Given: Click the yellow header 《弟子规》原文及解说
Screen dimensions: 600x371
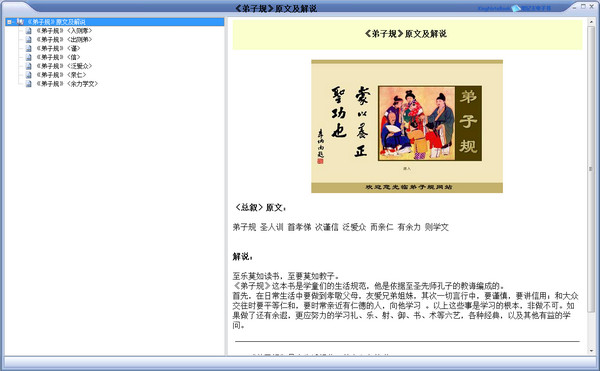Looking at the screenshot, I should point(408,34).
